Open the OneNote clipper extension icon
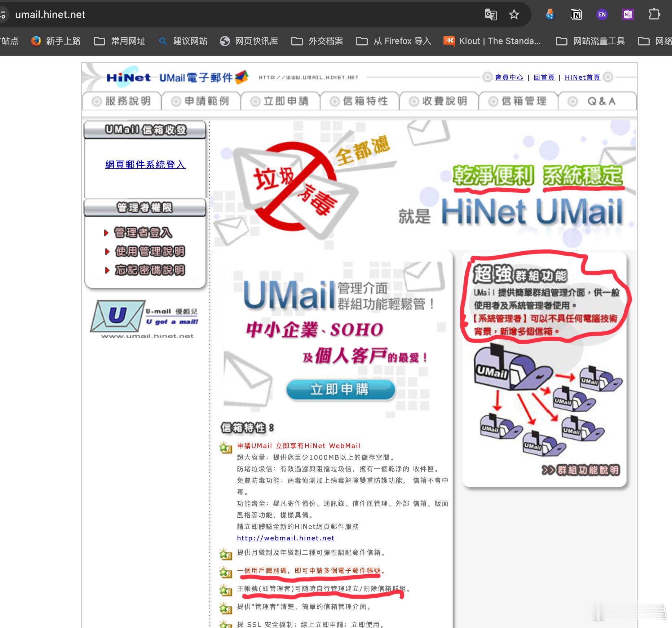 click(x=628, y=14)
